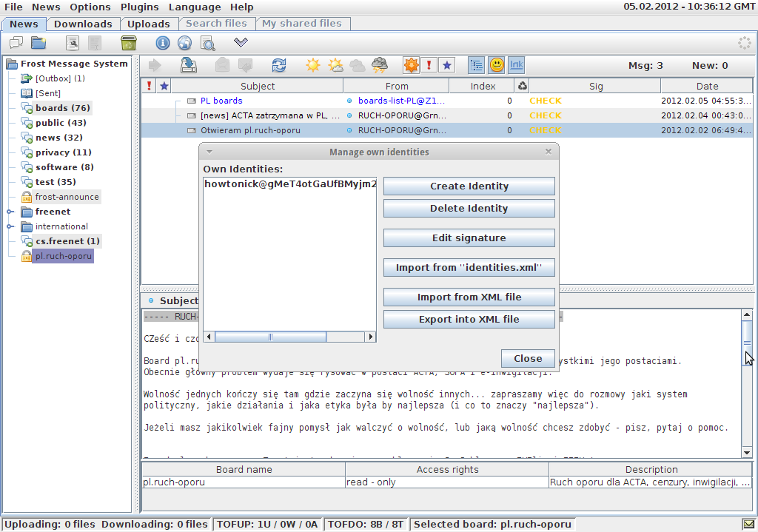
Task: Click left arrow of identities list scrollbar
Action: click(209, 337)
